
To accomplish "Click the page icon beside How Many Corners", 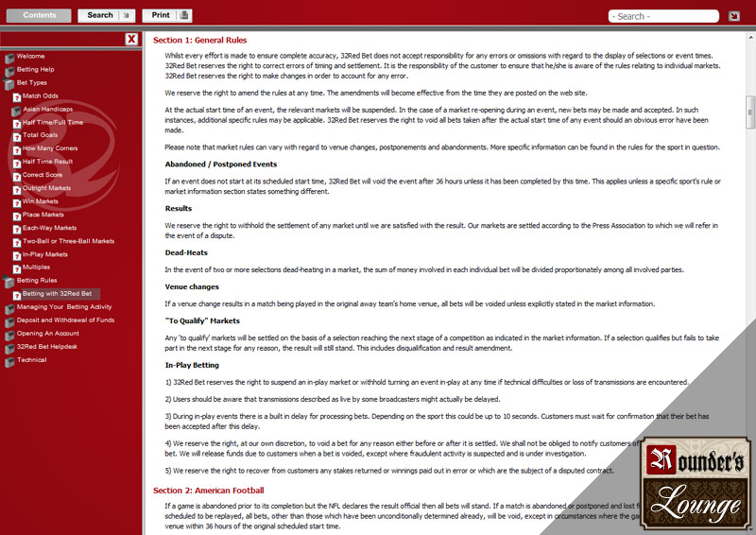I will (16, 150).
